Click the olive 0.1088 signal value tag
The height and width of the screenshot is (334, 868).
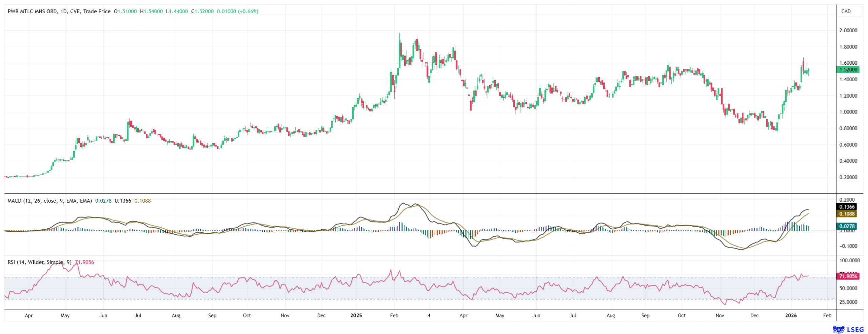click(847, 214)
